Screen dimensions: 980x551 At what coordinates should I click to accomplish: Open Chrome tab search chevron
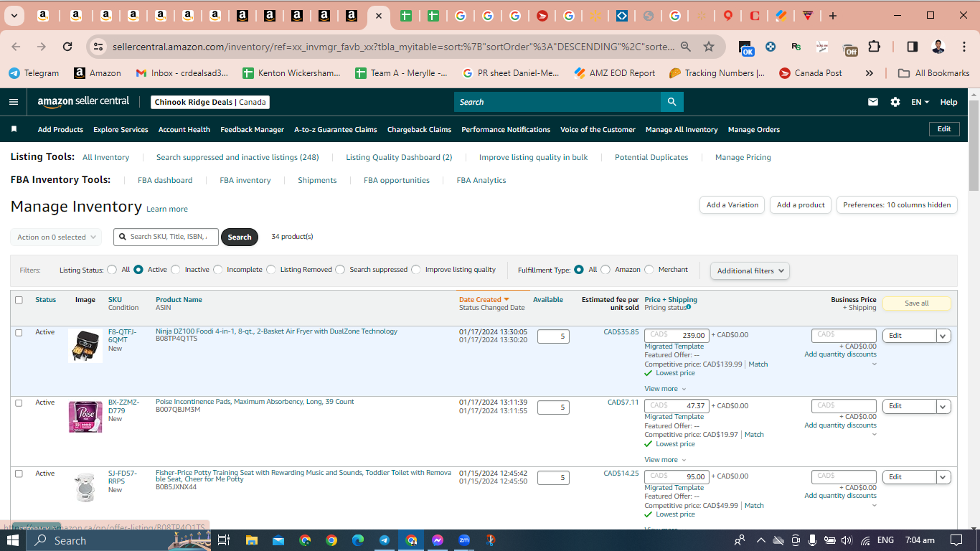coord(14,16)
